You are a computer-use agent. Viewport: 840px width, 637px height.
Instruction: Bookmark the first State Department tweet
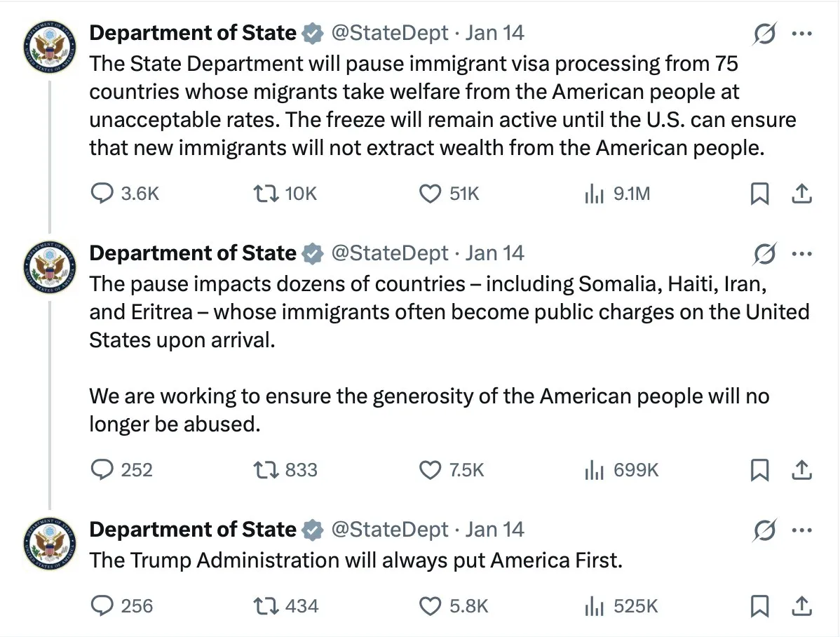pos(759,193)
